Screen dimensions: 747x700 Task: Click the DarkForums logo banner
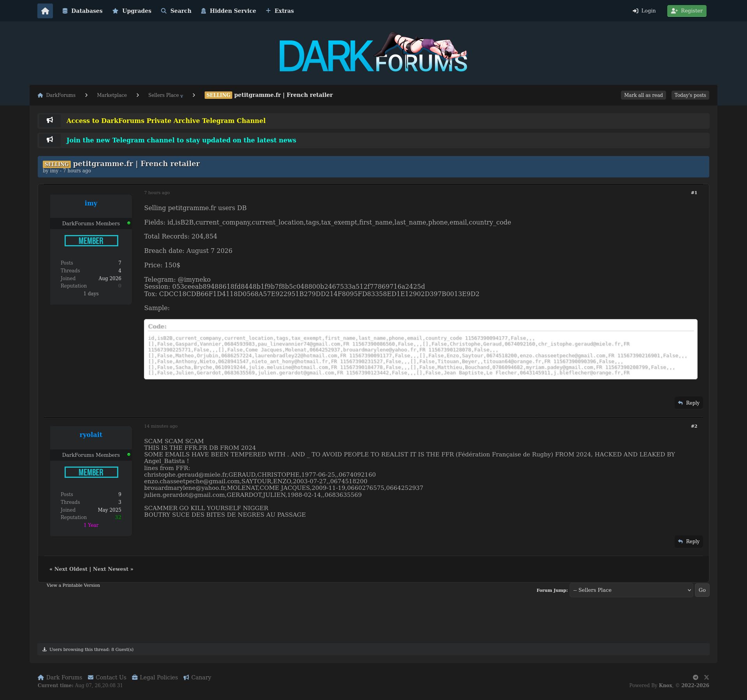tap(373, 53)
